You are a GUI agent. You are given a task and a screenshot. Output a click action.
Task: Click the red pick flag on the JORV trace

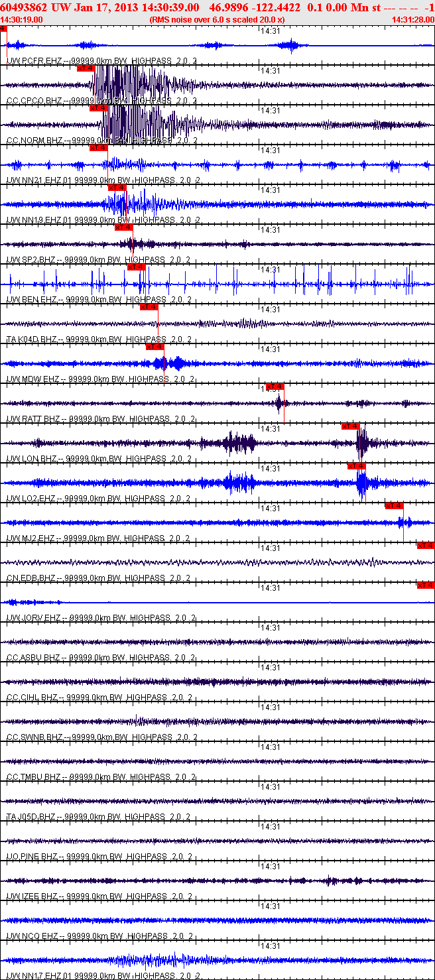(426, 585)
